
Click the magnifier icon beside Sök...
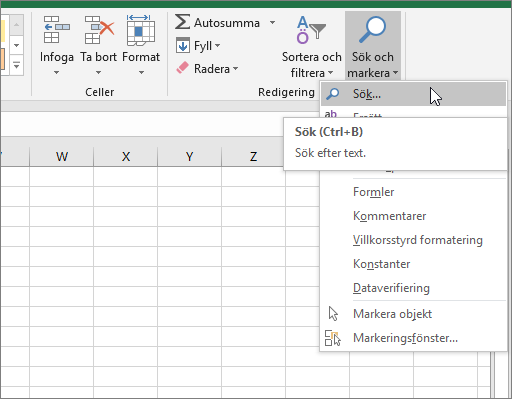tap(332, 94)
